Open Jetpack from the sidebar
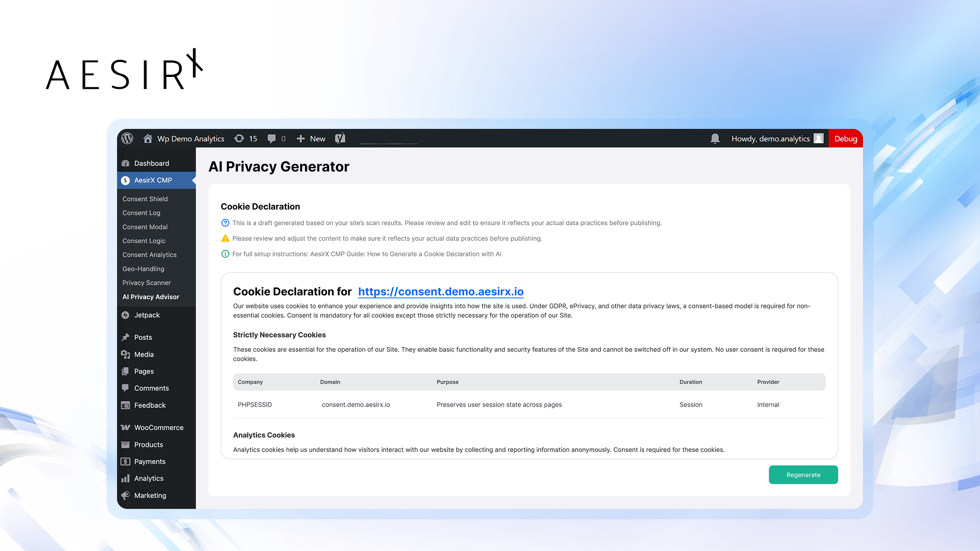 pyautogui.click(x=147, y=315)
